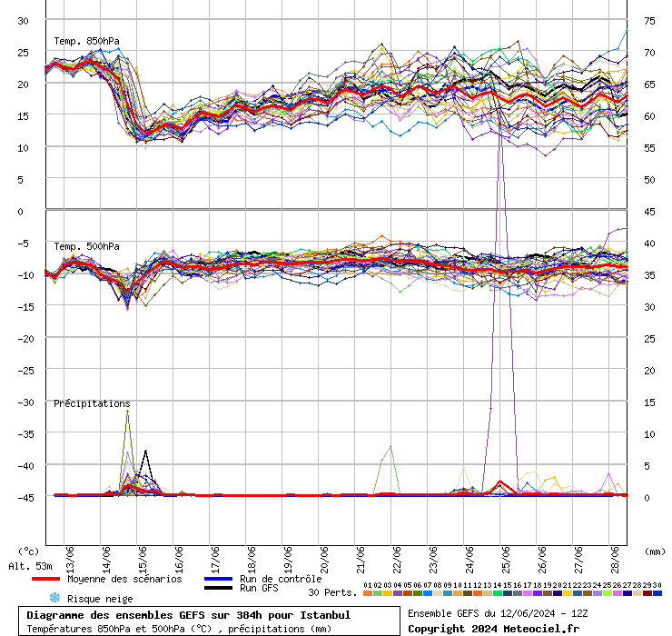Click the (mm) unit label
Viewport: 672px width, 636px height.
click(x=655, y=552)
